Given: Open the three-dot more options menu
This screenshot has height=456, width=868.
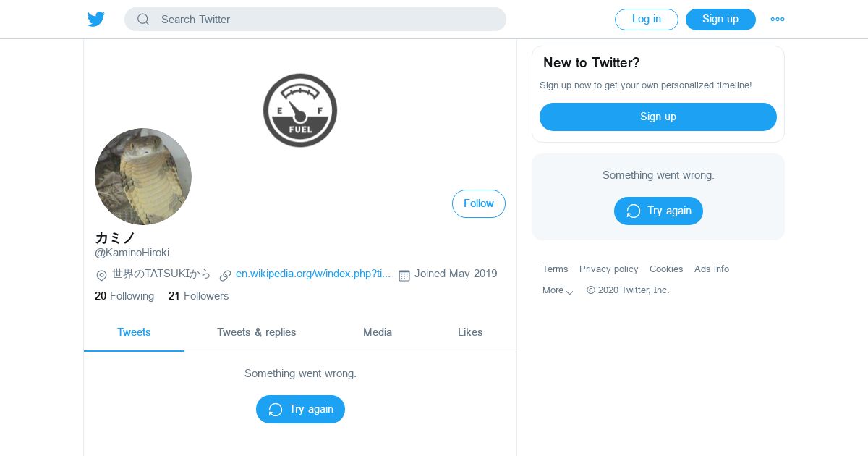Looking at the screenshot, I should [x=778, y=20].
